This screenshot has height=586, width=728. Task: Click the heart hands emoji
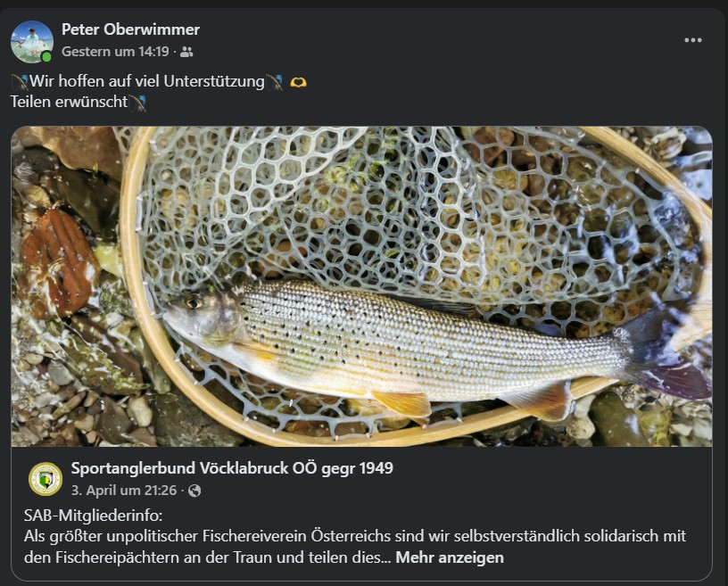298,82
